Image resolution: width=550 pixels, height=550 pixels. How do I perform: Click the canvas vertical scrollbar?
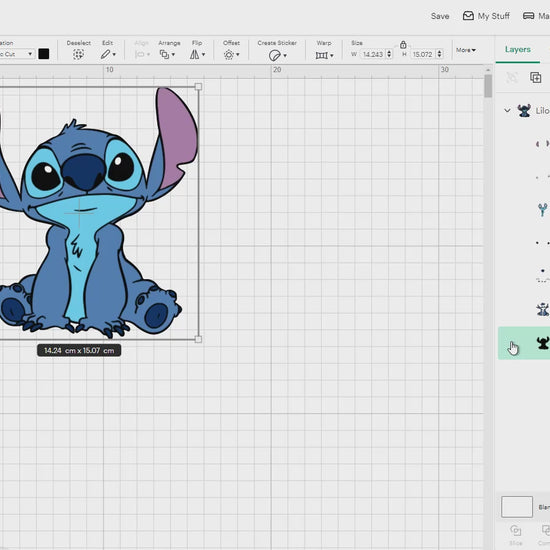(x=488, y=86)
